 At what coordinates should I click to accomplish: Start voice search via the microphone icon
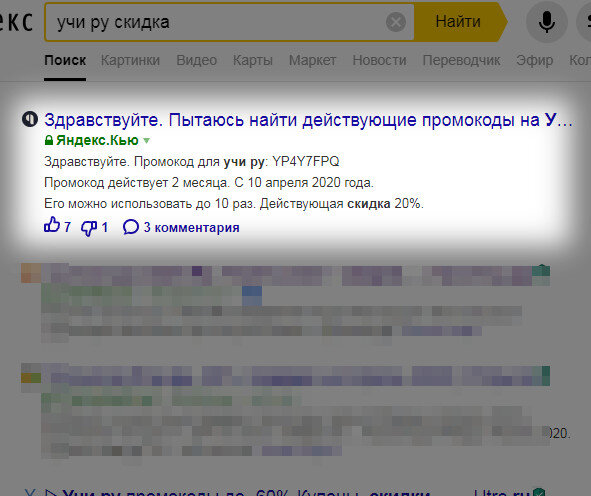(547, 22)
